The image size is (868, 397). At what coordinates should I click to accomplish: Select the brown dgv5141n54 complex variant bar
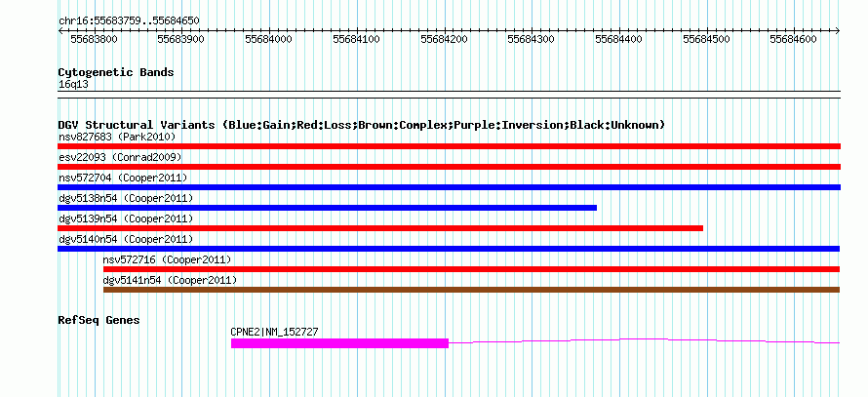[x=472, y=290]
